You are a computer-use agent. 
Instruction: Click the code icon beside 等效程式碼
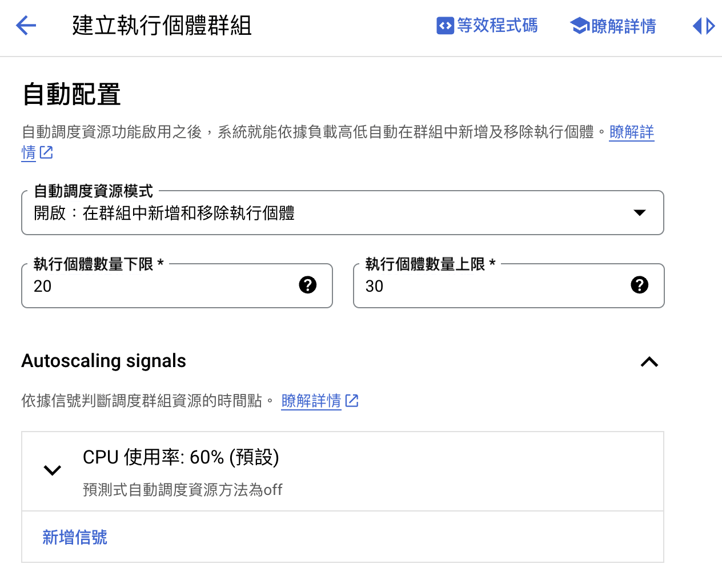click(x=445, y=26)
